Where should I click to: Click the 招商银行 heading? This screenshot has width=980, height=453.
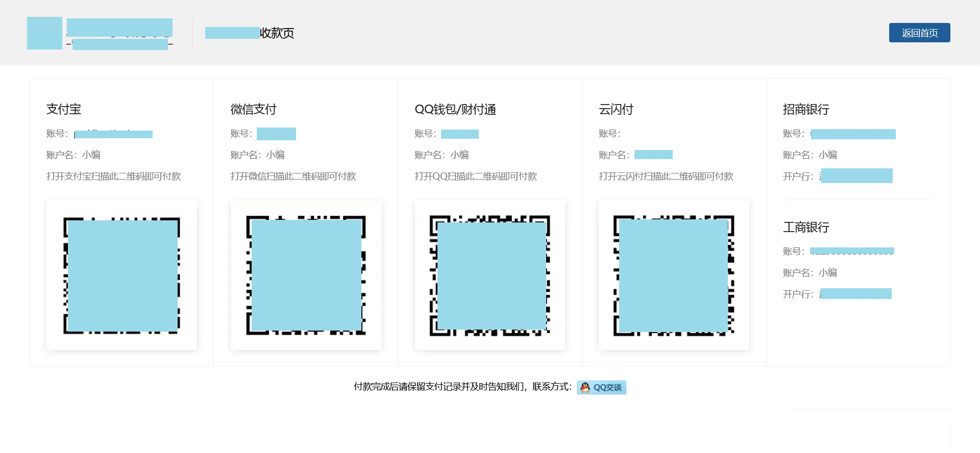[x=806, y=109]
